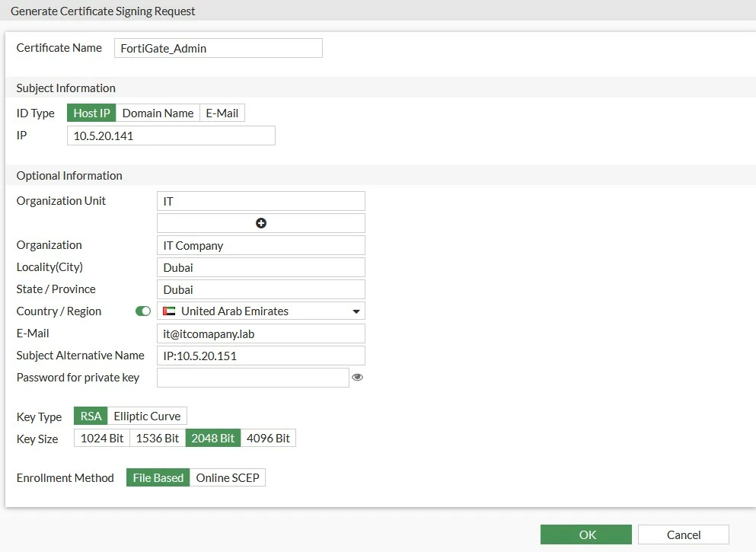Edit the IP address field 10.5.20.141
The image size is (756, 552).
point(171,136)
